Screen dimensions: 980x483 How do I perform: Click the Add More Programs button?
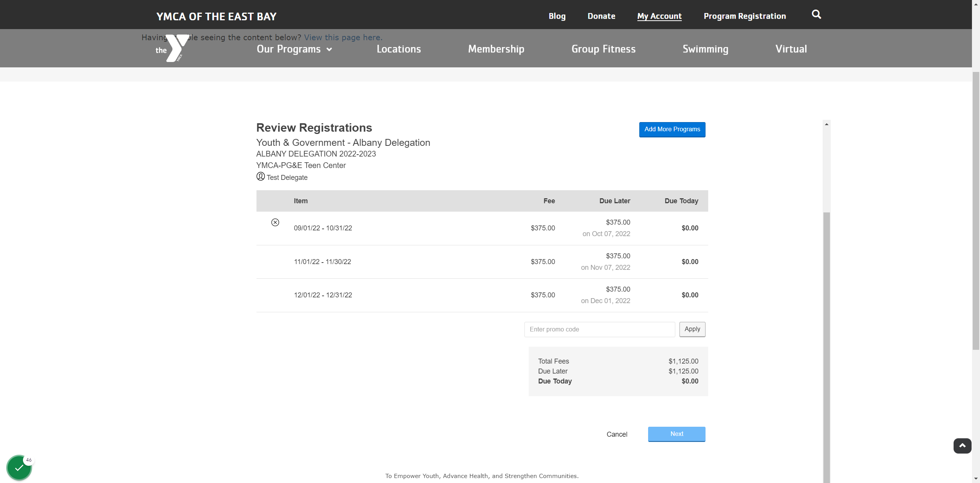point(672,129)
